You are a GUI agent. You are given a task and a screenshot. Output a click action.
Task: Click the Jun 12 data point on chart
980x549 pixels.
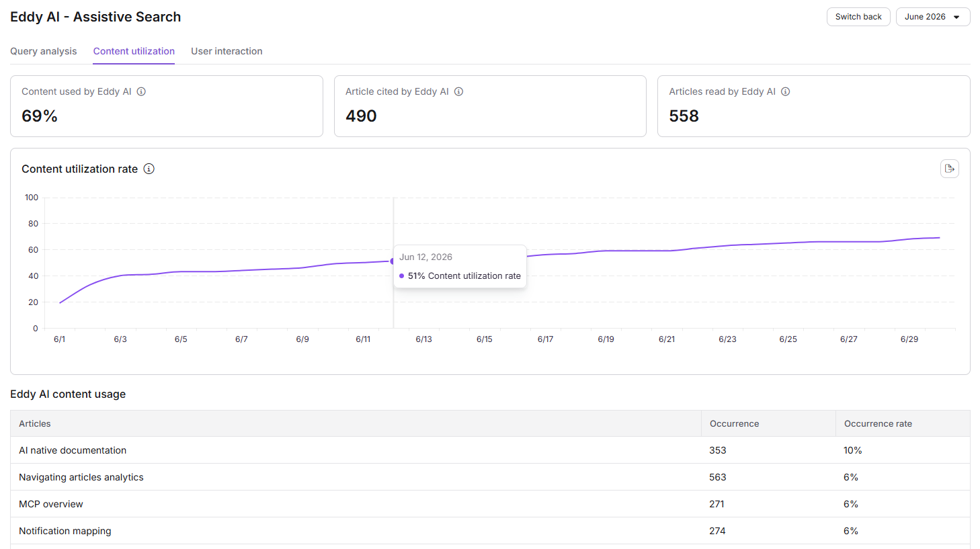(393, 261)
